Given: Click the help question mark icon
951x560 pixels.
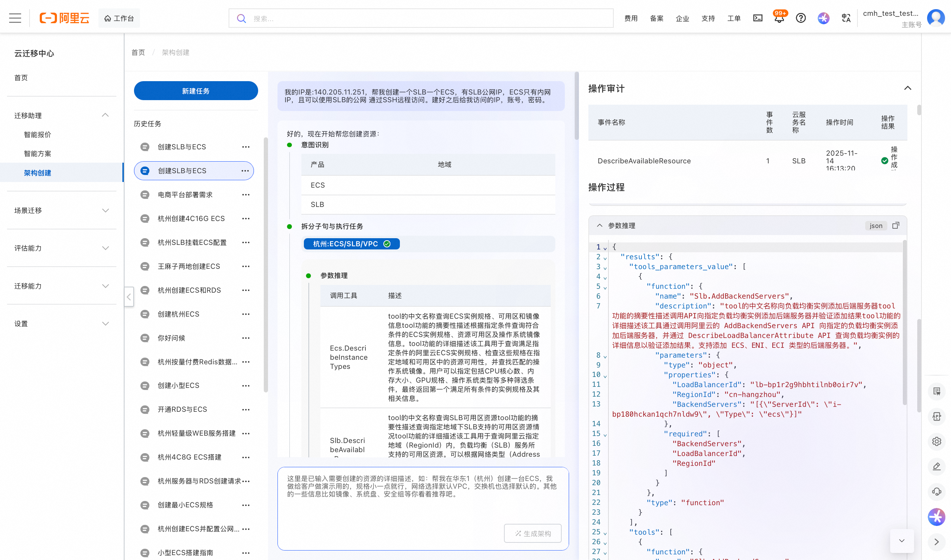Looking at the screenshot, I should coord(801,18).
